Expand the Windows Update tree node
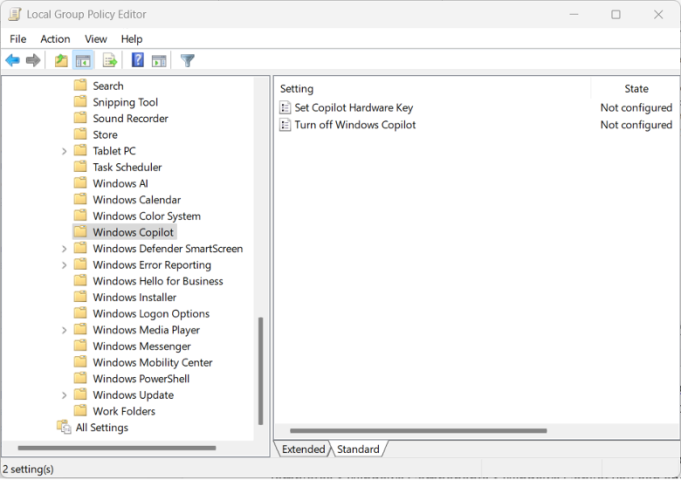 pyautogui.click(x=65, y=395)
